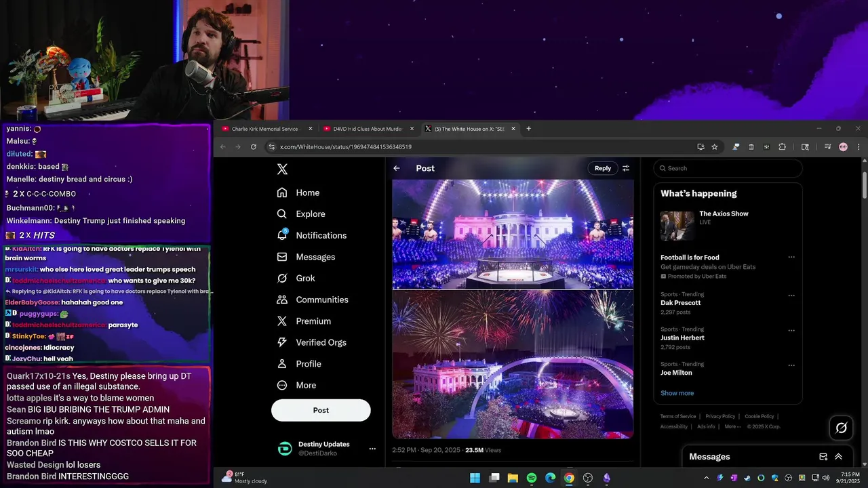Open a new browser tab
868x488 pixels.
(529, 129)
